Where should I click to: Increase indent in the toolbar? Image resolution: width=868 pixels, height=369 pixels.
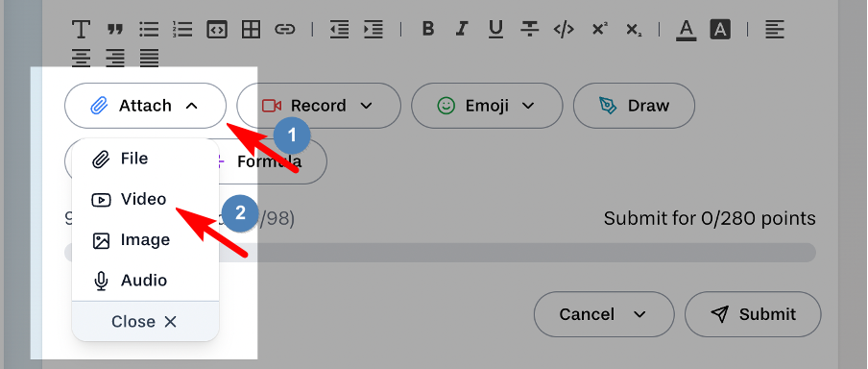374,30
